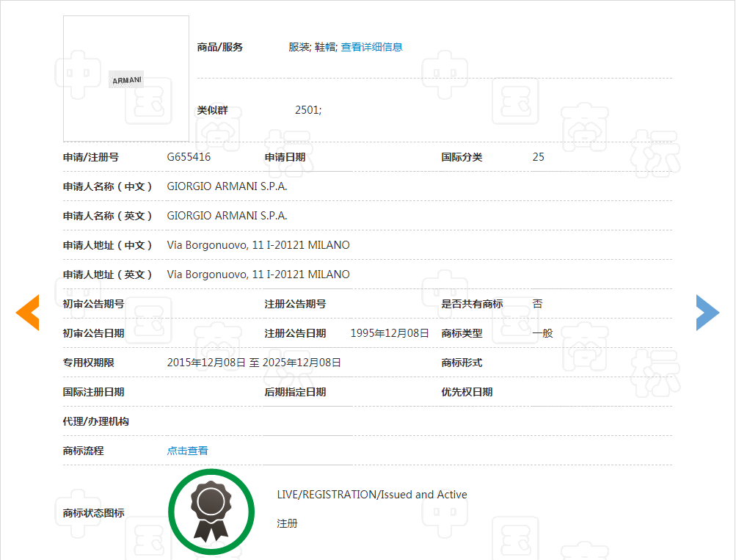Open the ARMANI trademark image thumbnail
This screenshot has height=560, width=736.
click(x=126, y=79)
